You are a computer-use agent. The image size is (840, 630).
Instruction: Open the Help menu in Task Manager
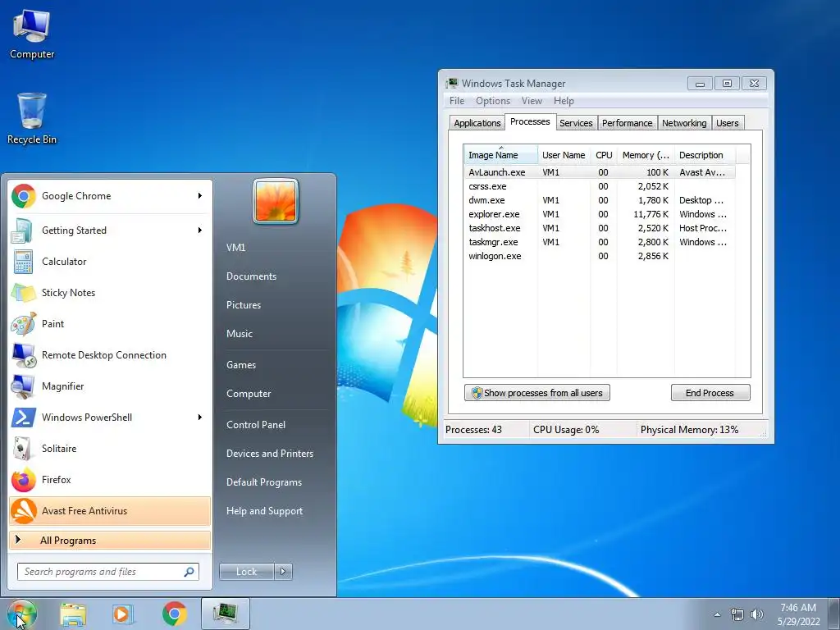[x=564, y=101]
